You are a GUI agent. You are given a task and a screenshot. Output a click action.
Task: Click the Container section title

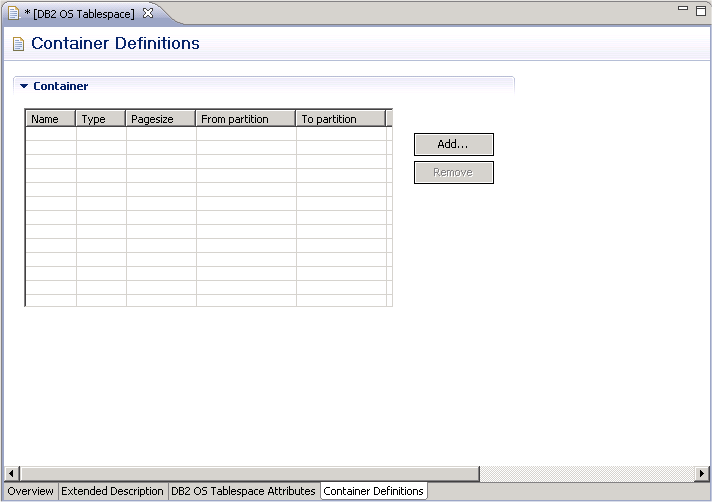60,86
